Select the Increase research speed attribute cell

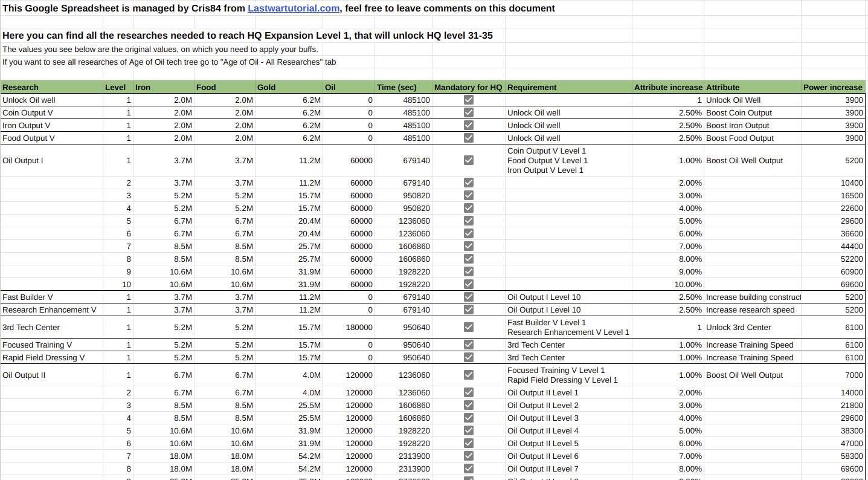[752, 310]
